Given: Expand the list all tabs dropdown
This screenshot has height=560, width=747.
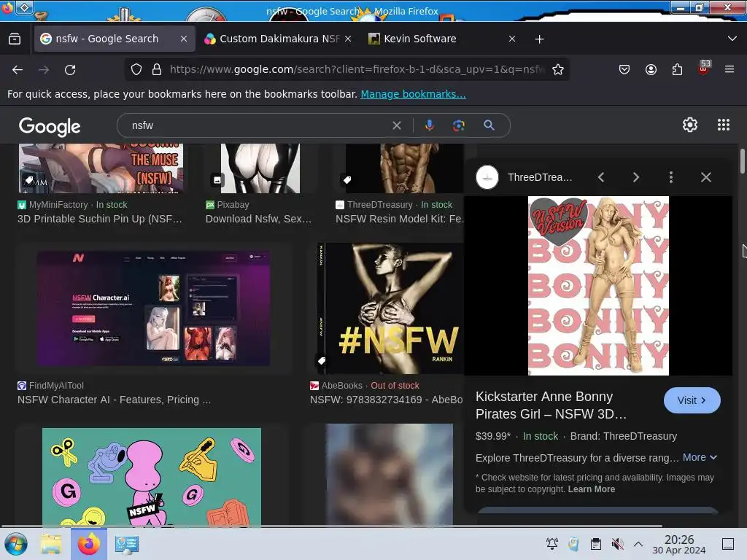Looking at the screenshot, I should click(732, 39).
